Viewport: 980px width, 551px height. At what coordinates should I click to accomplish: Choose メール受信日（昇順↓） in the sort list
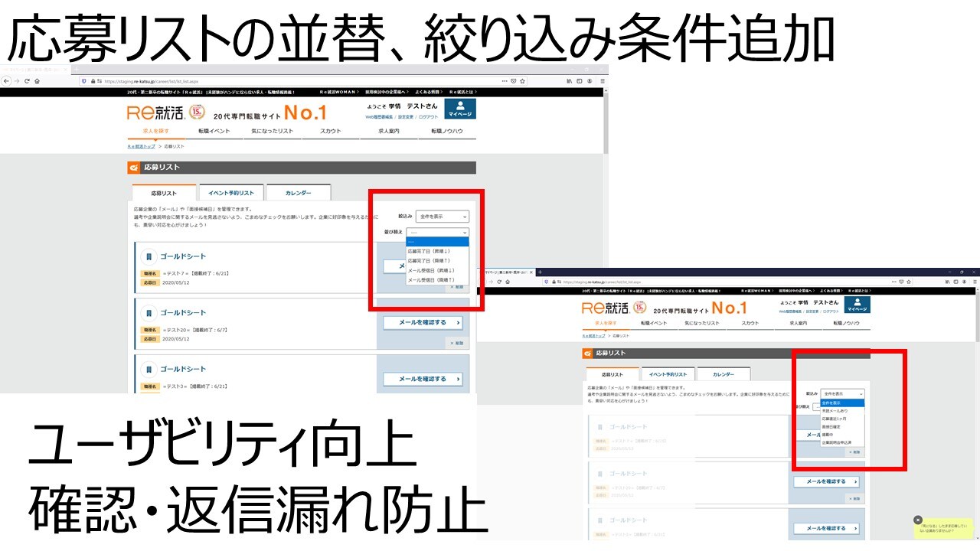(437, 270)
